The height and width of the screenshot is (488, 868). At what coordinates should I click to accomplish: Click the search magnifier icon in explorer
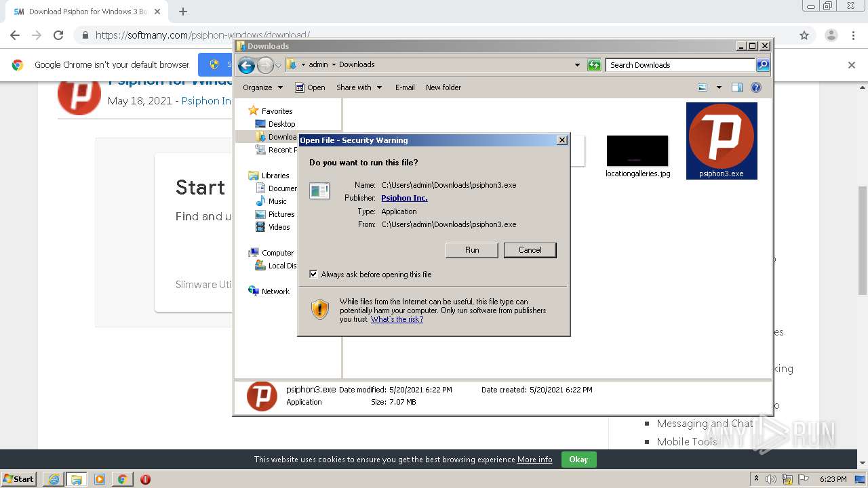[x=763, y=65]
